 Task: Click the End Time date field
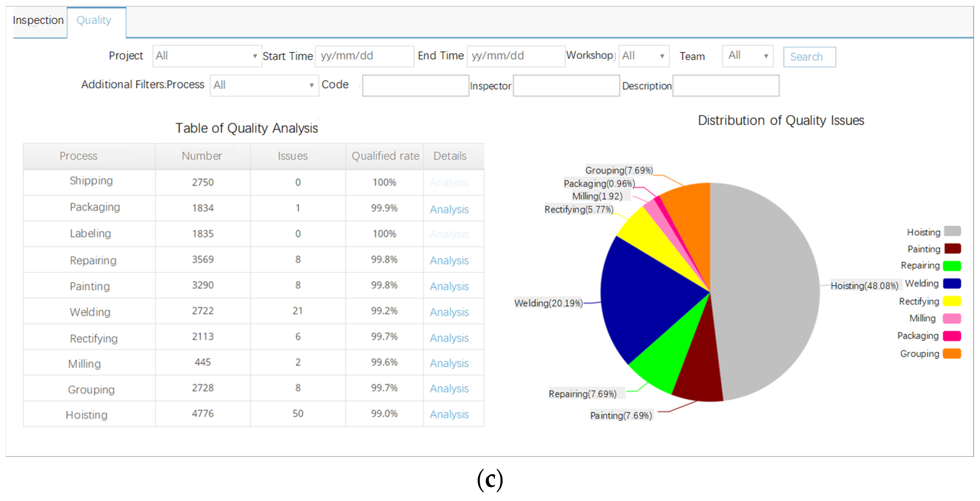[x=516, y=56]
